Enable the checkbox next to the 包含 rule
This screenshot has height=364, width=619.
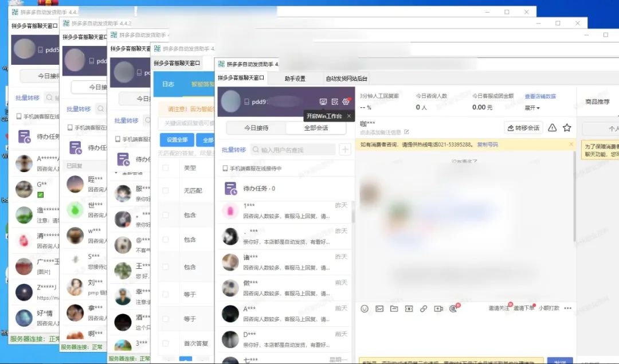pyautogui.click(x=166, y=214)
